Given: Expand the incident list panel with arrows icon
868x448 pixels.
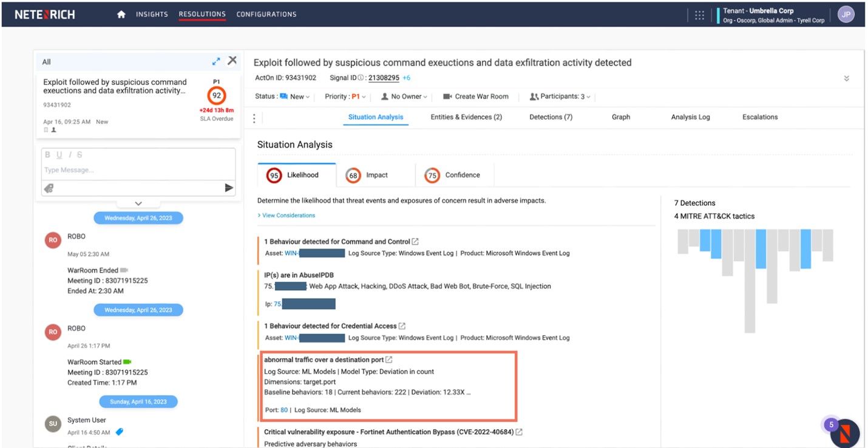Looking at the screenshot, I should (x=216, y=61).
